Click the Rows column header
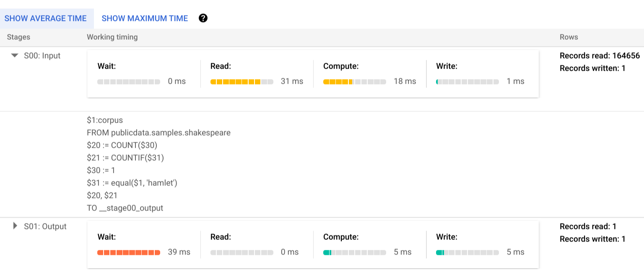Viewport: 644px width, 280px height. click(569, 37)
